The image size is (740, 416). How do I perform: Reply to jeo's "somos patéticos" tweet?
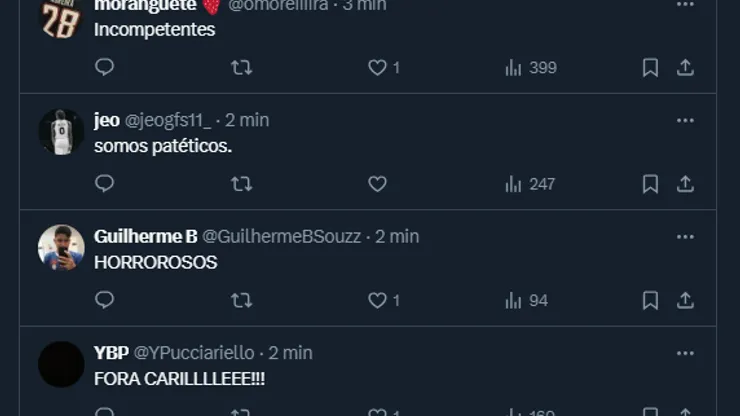pos(104,184)
